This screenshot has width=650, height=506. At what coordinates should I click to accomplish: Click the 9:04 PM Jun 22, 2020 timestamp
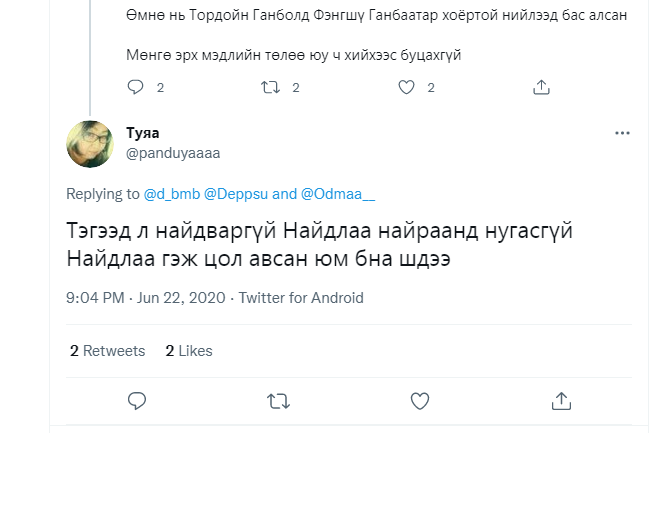147,298
